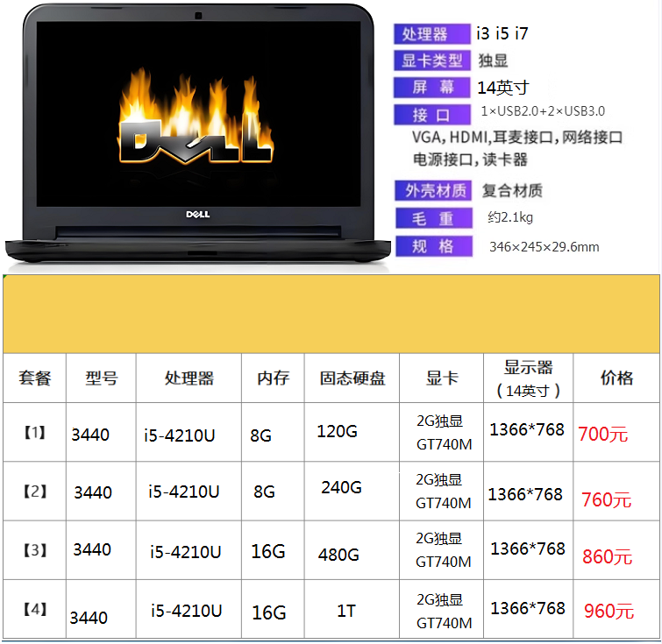Click the '1×USB2.0+2×USB3.0' port text
This screenshot has height=644, width=662.
pyautogui.click(x=543, y=111)
